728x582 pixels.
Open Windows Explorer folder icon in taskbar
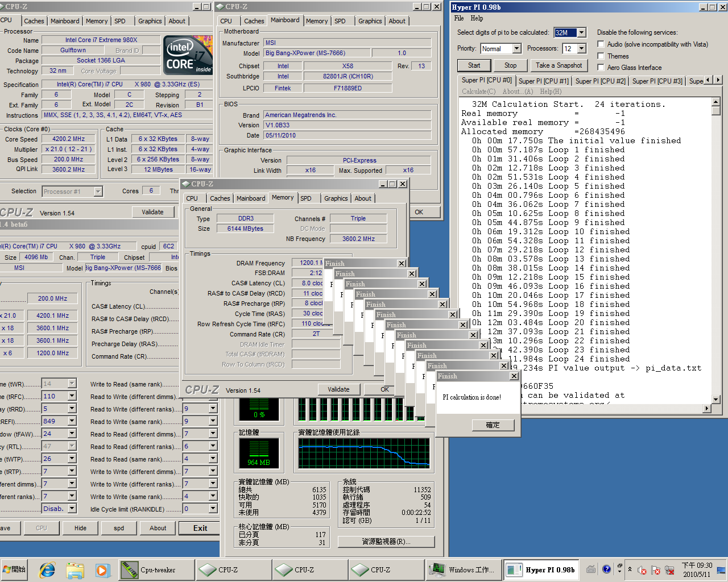click(75, 569)
